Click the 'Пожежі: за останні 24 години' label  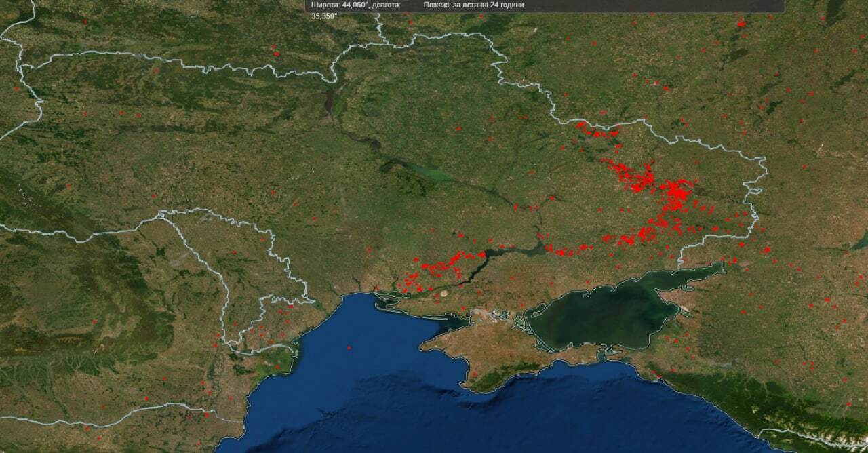coord(473,5)
